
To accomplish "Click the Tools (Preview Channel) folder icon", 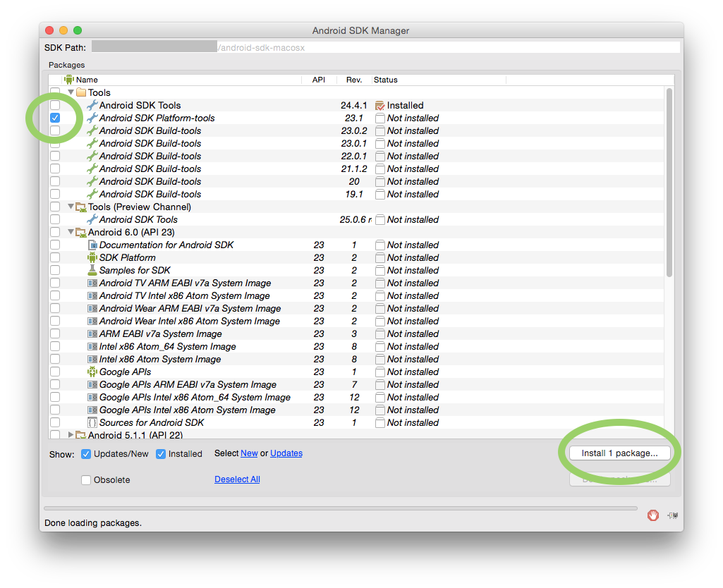I will point(81,207).
